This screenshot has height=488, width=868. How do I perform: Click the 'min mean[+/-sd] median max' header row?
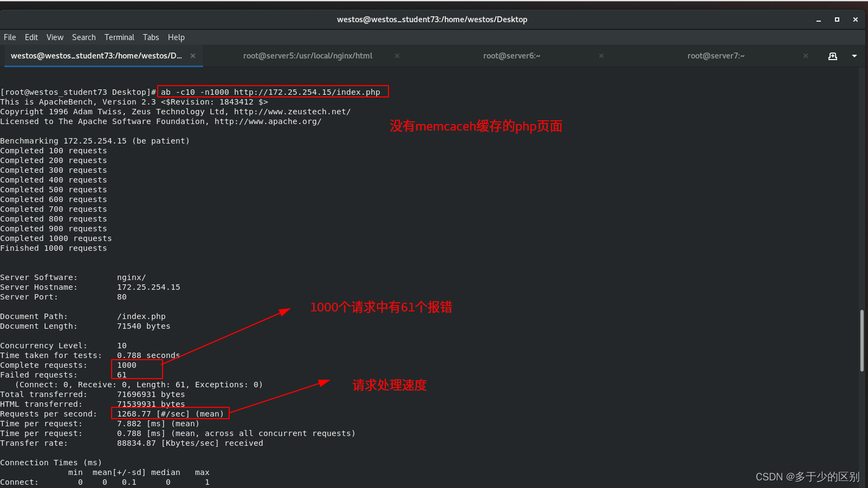coord(139,472)
